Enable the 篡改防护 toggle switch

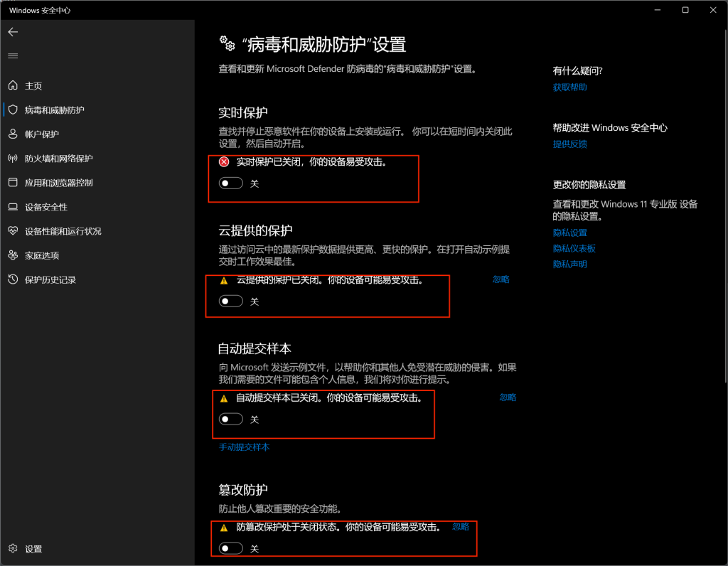pyautogui.click(x=231, y=548)
